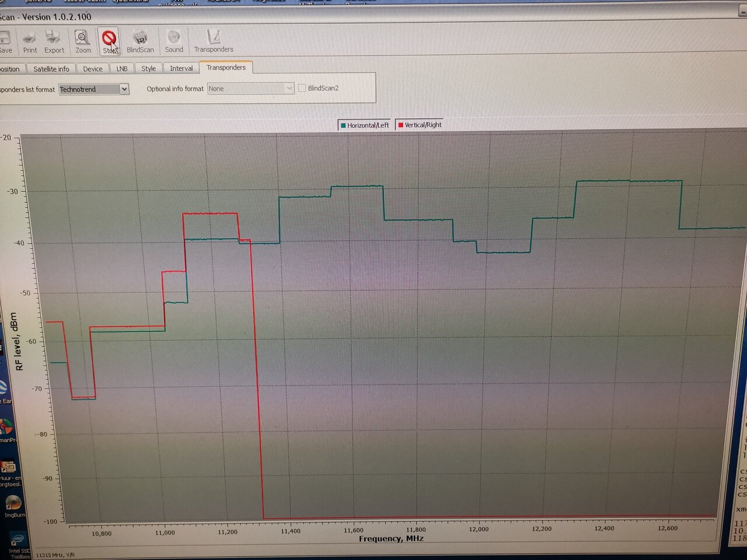747x560 pixels.
Task: Start a BlindScan from the toolbar
Action: tap(140, 42)
